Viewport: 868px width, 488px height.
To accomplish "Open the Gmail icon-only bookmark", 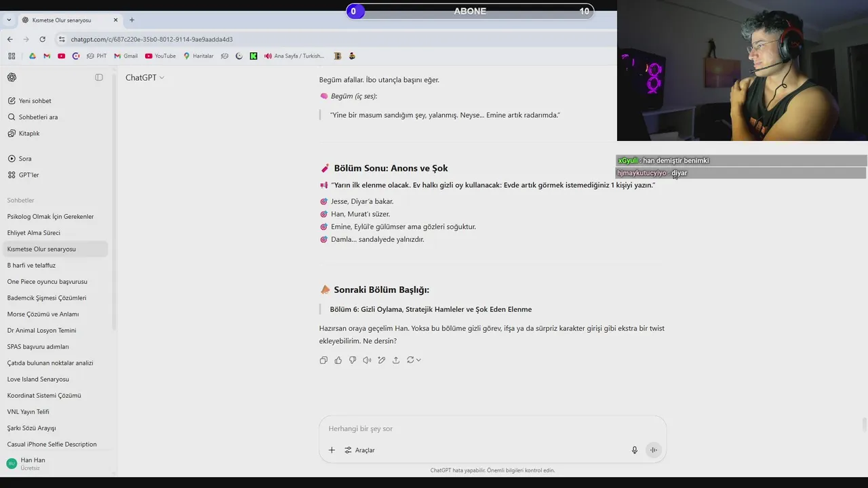I will pos(47,56).
